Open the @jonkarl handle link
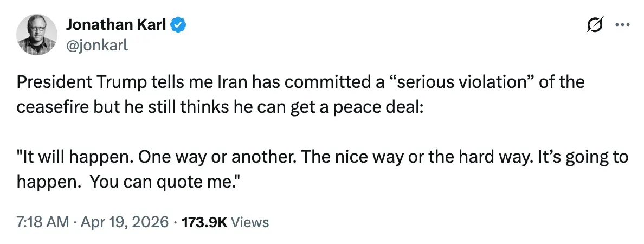Image resolution: width=644 pixels, height=244 pixels. (x=96, y=45)
